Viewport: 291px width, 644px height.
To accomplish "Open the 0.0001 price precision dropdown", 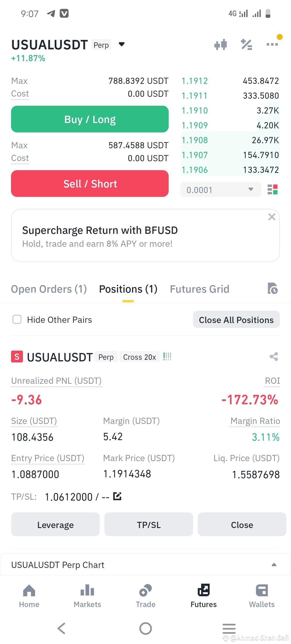I will pos(221,190).
